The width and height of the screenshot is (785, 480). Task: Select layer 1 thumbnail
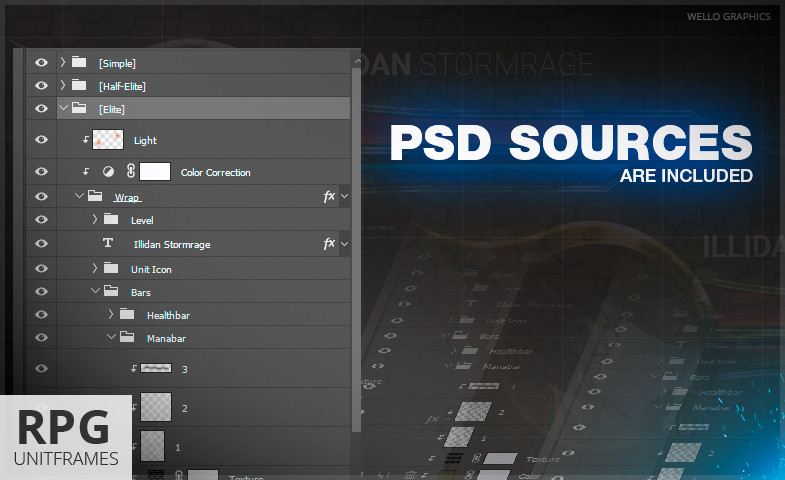tap(153, 446)
